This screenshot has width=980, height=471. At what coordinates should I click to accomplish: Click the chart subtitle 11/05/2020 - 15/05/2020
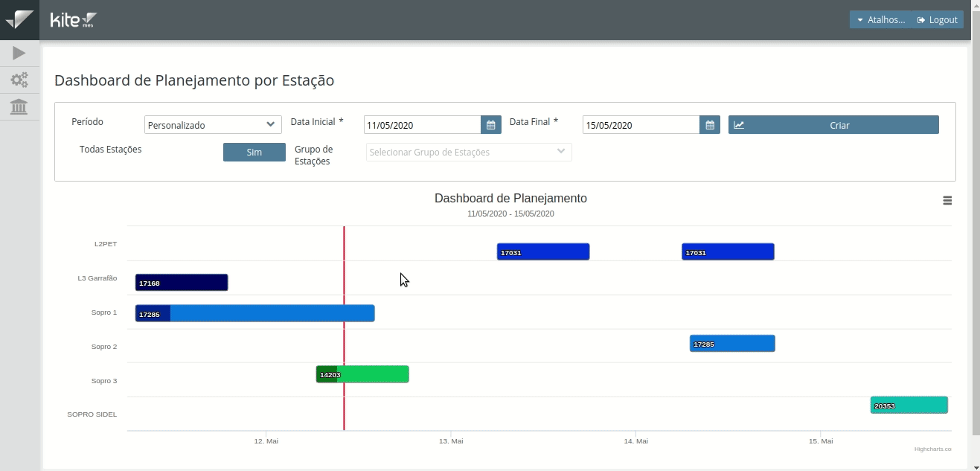coord(510,214)
